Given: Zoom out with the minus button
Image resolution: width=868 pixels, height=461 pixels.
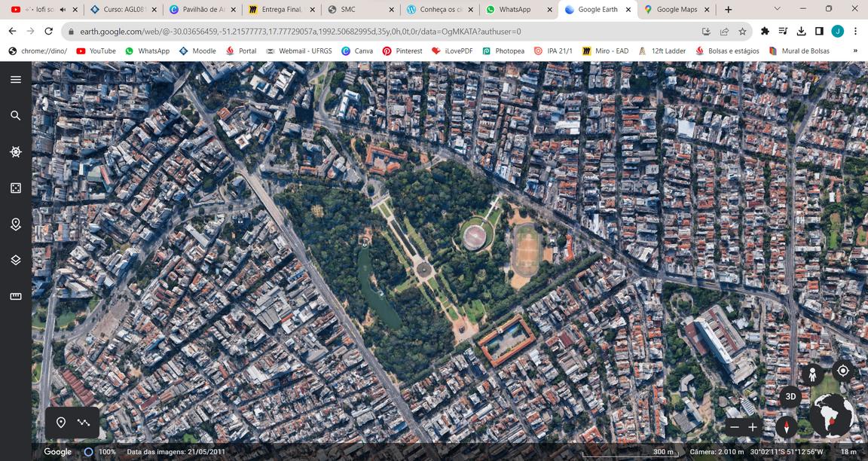Looking at the screenshot, I should point(735,427).
